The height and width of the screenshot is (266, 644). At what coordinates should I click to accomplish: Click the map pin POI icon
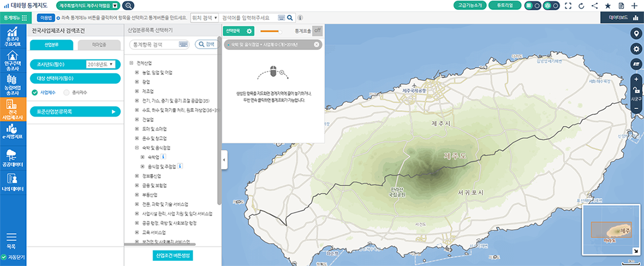coord(636,34)
